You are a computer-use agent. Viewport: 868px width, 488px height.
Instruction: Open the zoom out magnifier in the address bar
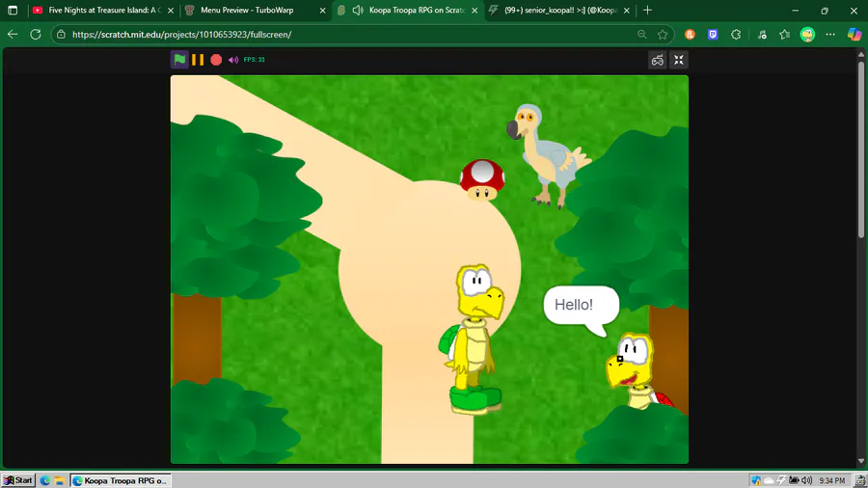tap(641, 35)
